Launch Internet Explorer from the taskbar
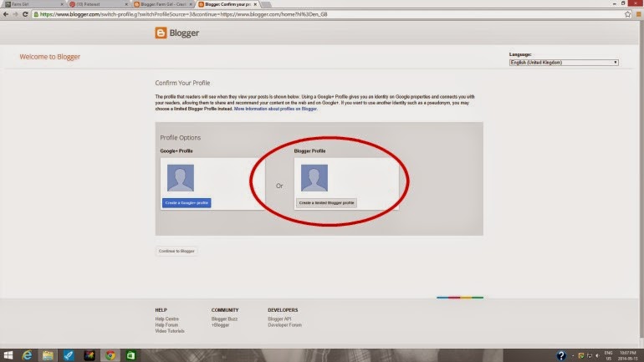644x362 pixels. 27,355
